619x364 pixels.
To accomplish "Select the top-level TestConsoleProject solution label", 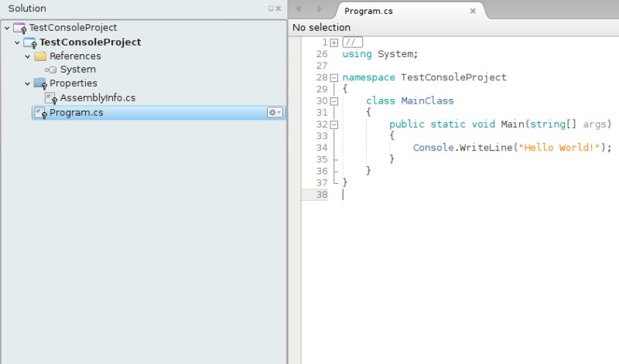I will pos(73,28).
